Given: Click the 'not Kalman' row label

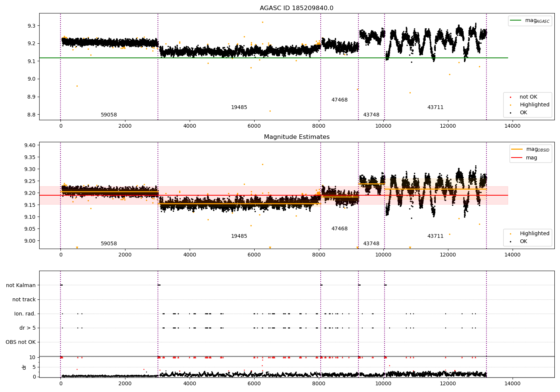Looking at the screenshot, I should coord(21,286).
